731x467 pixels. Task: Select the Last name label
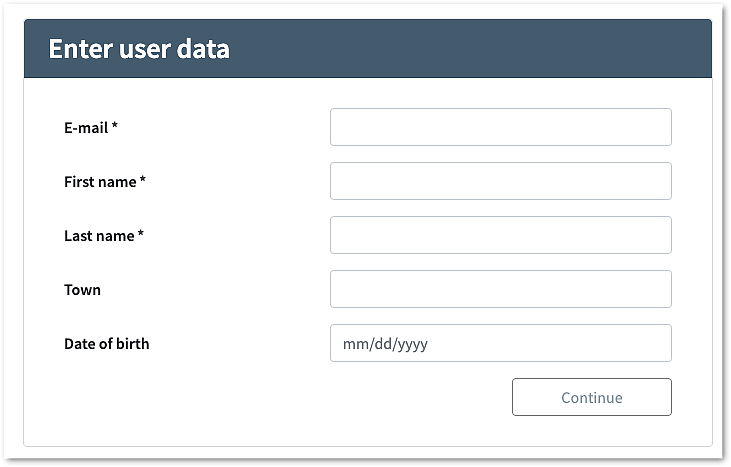pyautogui.click(x=99, y=236)
